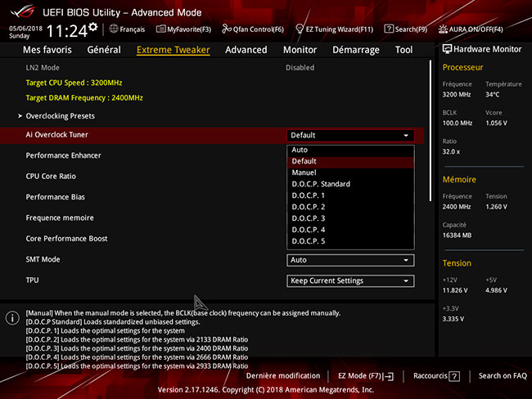Select the CPU Core Ratio row
This screenshot has width=532, height=399.
[51, 177]
